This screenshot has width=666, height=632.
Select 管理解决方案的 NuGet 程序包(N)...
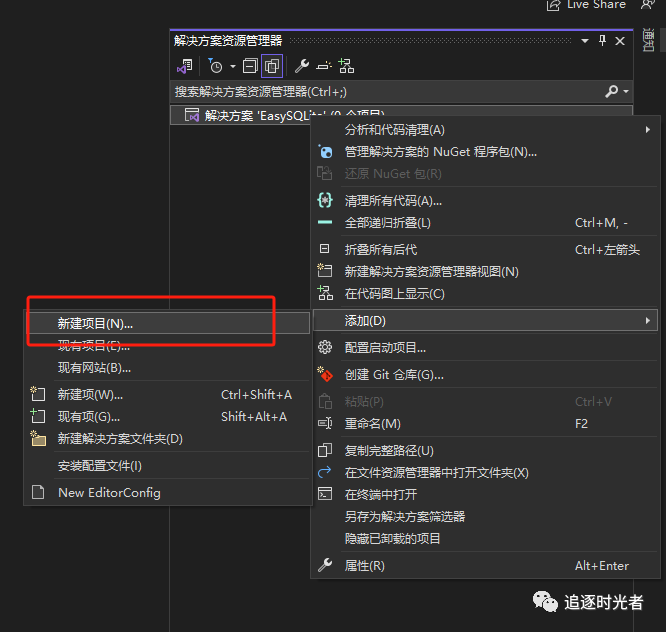[x=440, y=152]
